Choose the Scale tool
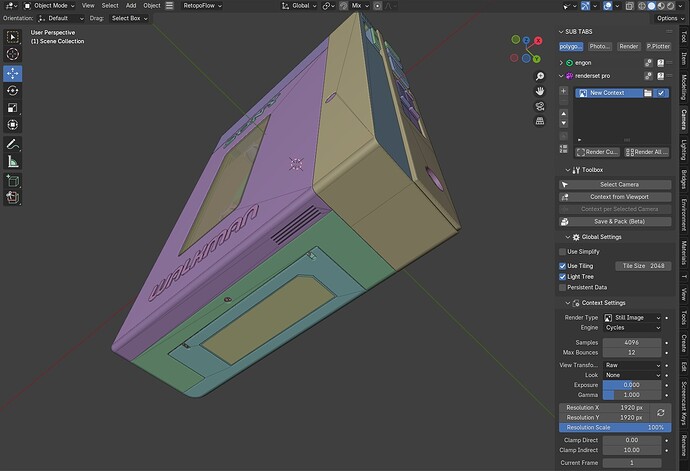Viewport: 690px width, 471px height. [12, 108]
